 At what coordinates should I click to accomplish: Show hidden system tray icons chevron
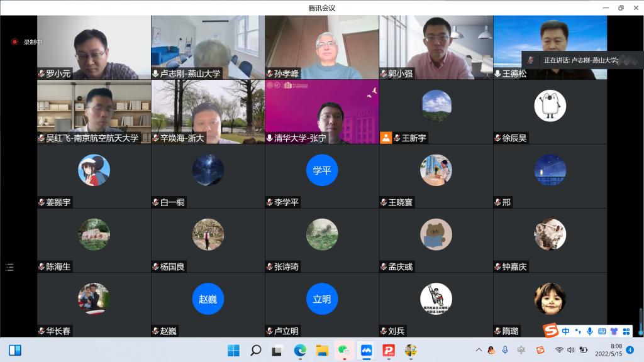tap(479, 350)
